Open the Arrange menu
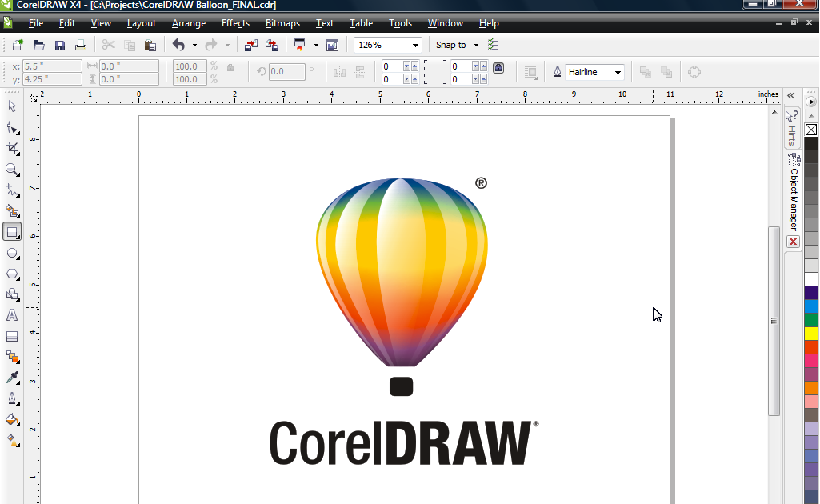The width and height of the screenshot is (820, 504). [x=189, y=23]
